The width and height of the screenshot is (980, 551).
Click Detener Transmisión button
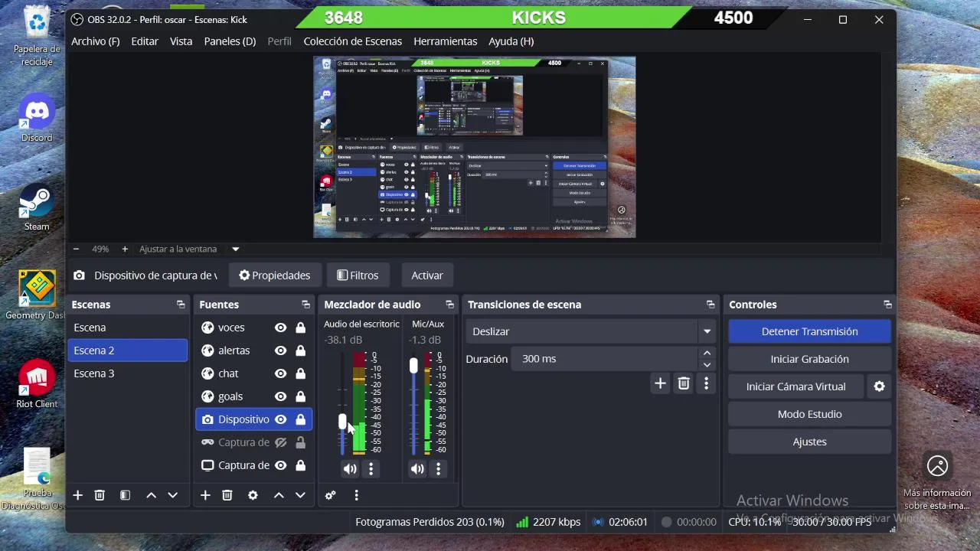point(809,331)
